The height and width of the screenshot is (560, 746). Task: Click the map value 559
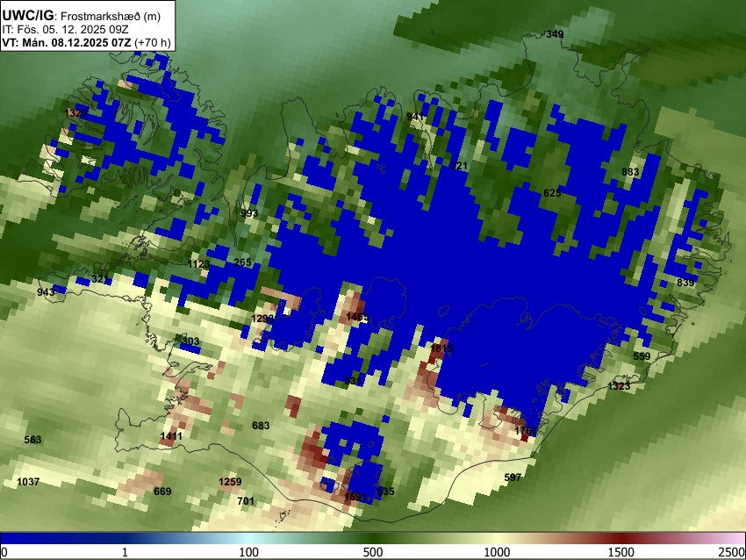(x=642, y=356)
